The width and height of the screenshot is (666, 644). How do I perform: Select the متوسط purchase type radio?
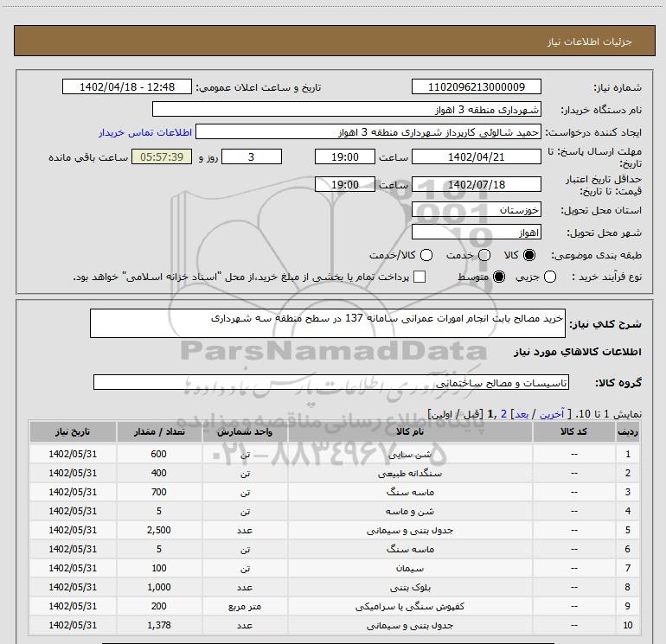499,277
